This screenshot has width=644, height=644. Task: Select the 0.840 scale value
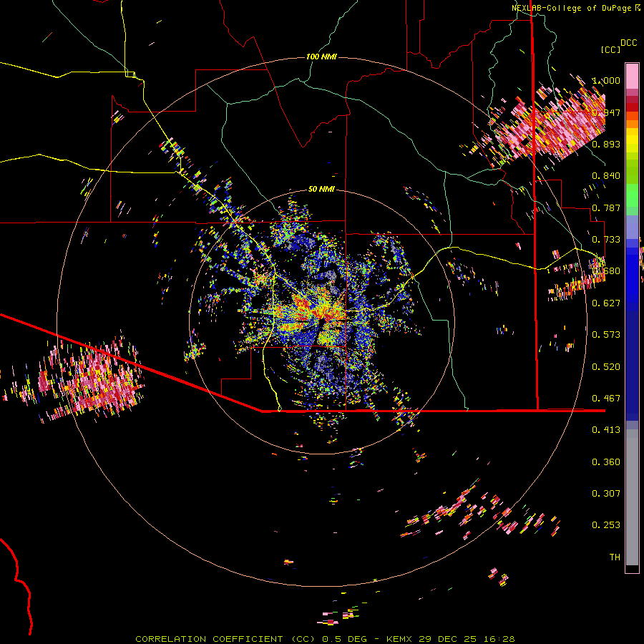(606, 176)
